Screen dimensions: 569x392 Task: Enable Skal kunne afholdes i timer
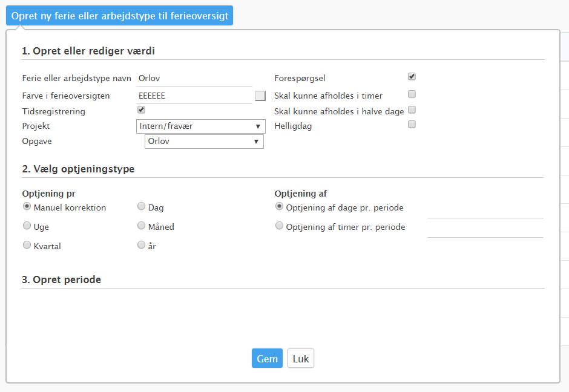412,94
